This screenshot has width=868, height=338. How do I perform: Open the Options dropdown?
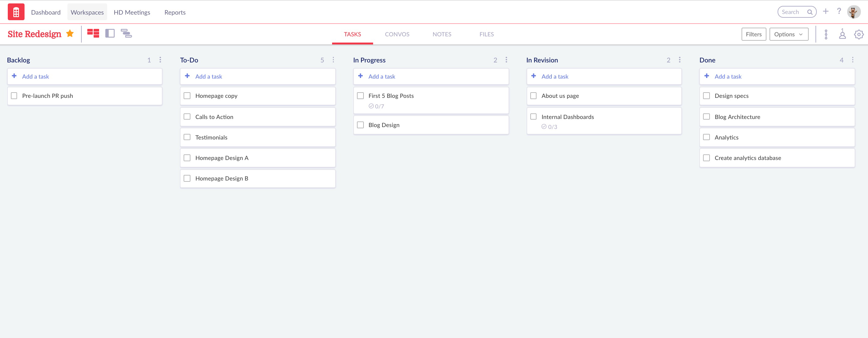(789, 34)
